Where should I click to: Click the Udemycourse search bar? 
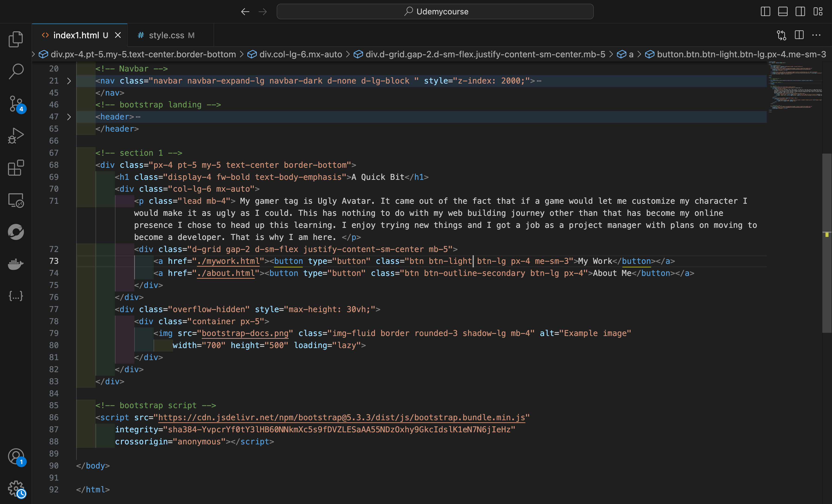tap(435, 11)
